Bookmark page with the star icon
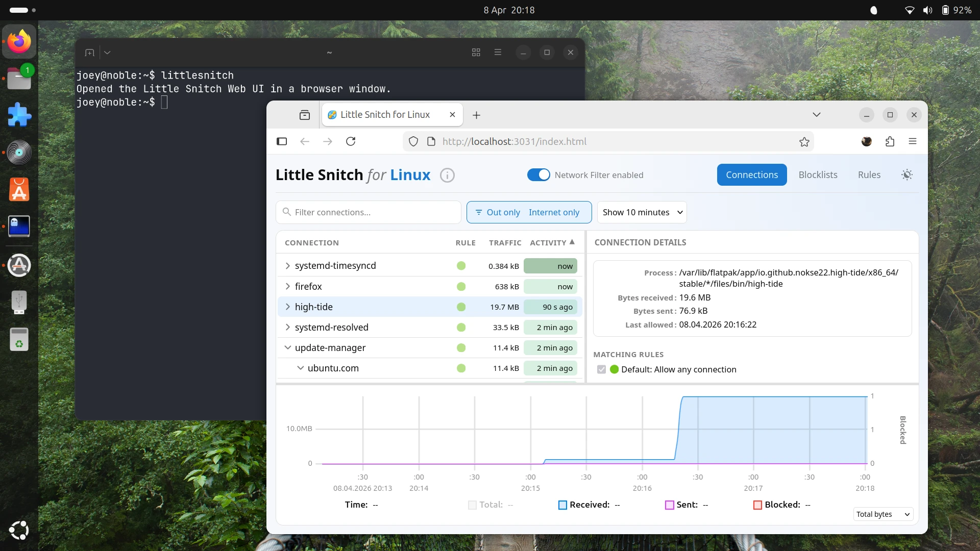 (x=804, y=142)
